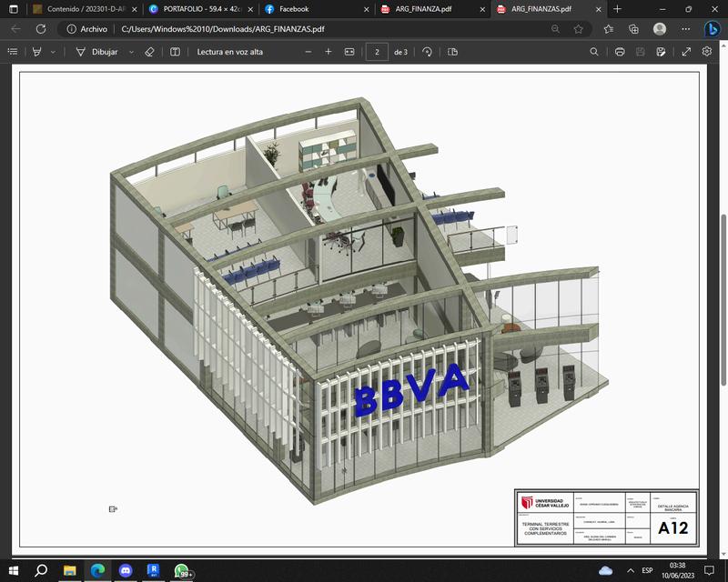Open Windows taskbar search

(x=41, y=570)
